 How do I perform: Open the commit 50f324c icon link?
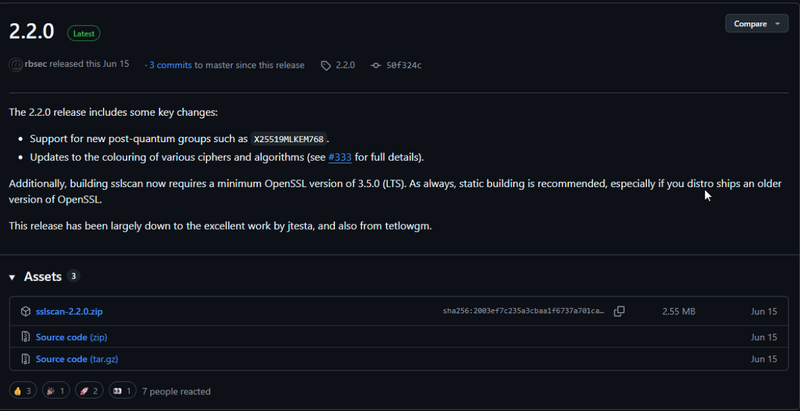[x=376, y=65]
